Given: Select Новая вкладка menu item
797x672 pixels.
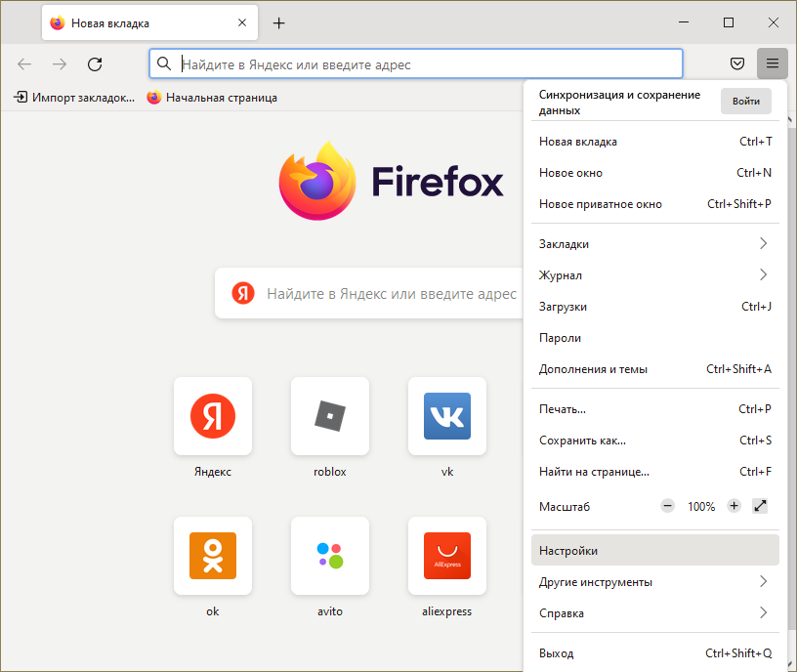Looking at the screenshot, I should [x=655, y=142].
